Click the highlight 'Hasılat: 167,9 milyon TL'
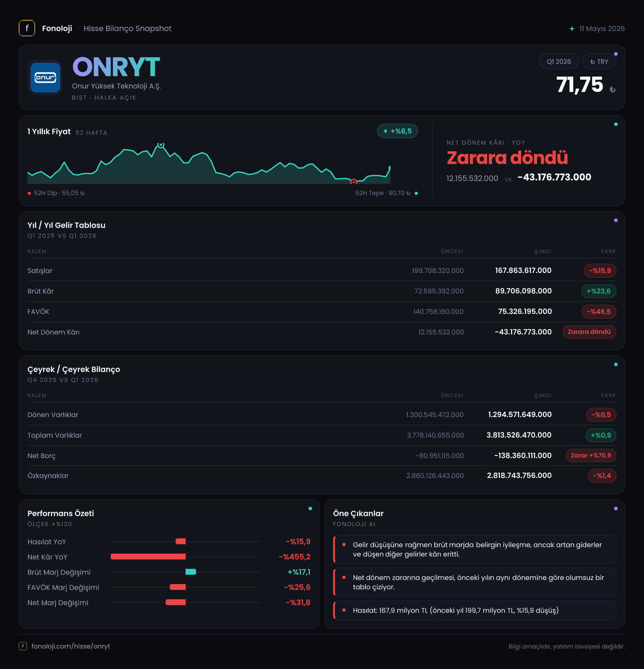 click(x=475, y=610)
